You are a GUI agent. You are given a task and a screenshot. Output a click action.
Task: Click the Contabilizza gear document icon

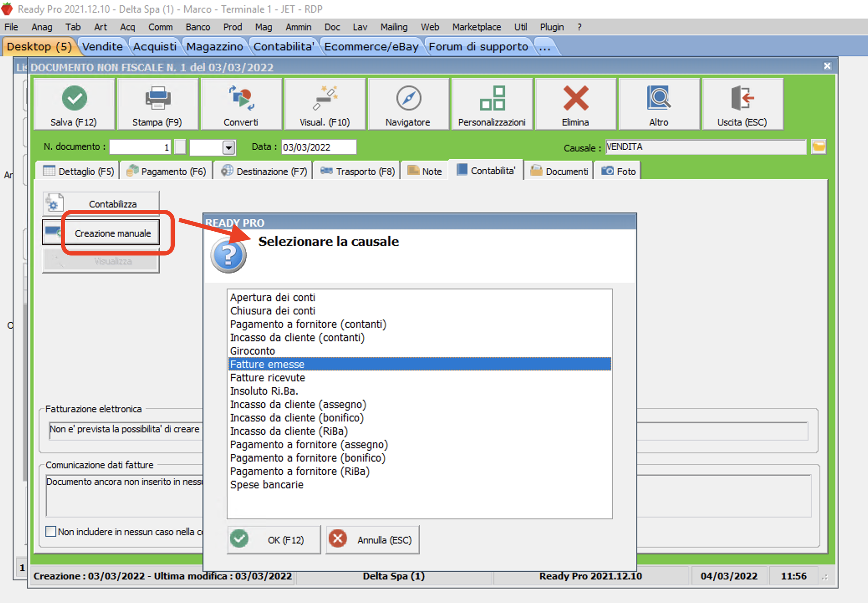(54, 204)
